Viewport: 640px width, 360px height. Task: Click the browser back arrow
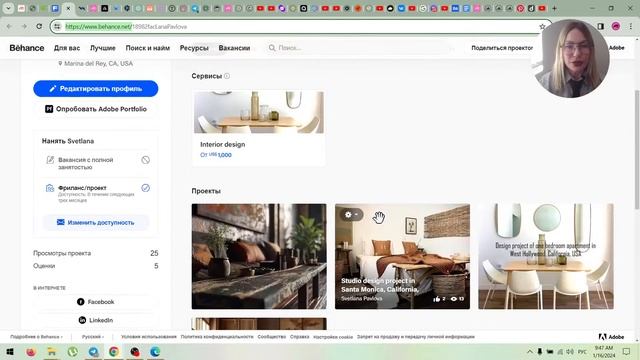(x=9, y=27)
